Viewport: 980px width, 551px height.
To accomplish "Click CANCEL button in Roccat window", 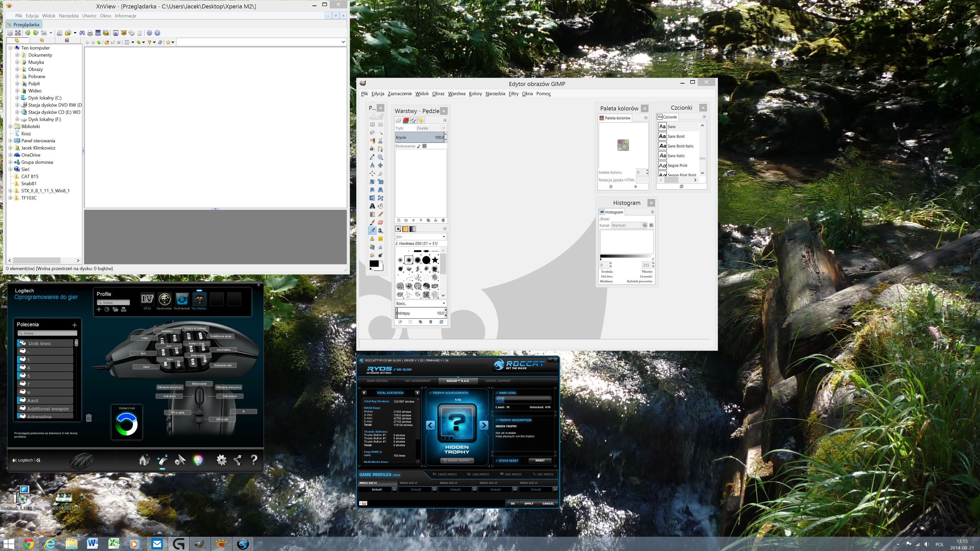I will [x=548, y=504].
